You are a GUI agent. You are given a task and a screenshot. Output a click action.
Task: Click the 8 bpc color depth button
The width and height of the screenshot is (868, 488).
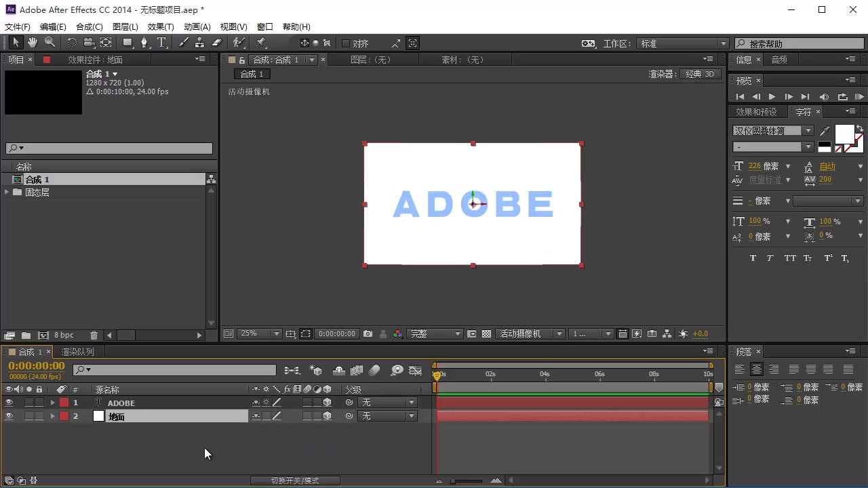(64, 335)
